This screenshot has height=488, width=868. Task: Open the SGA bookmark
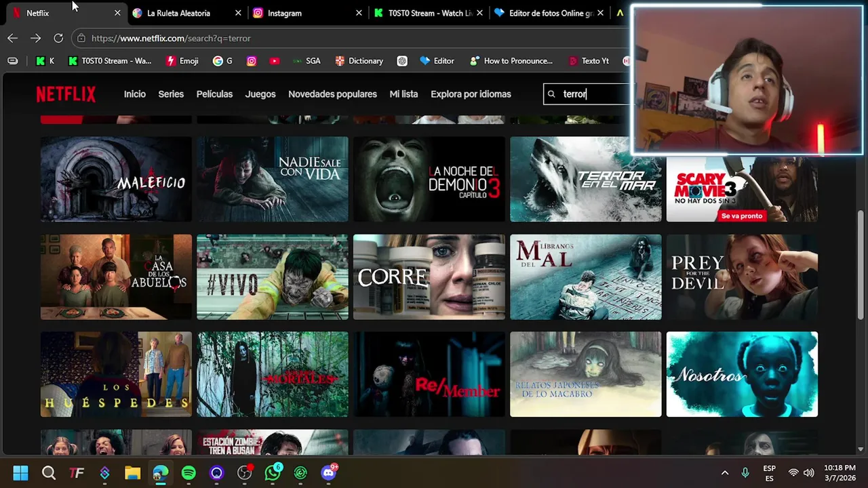(307, 61)
